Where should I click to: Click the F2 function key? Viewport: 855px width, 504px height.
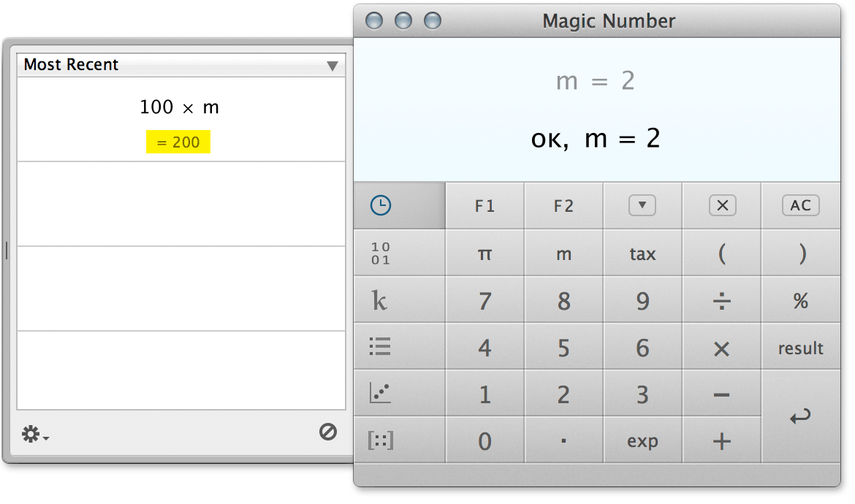pos(563,205)
